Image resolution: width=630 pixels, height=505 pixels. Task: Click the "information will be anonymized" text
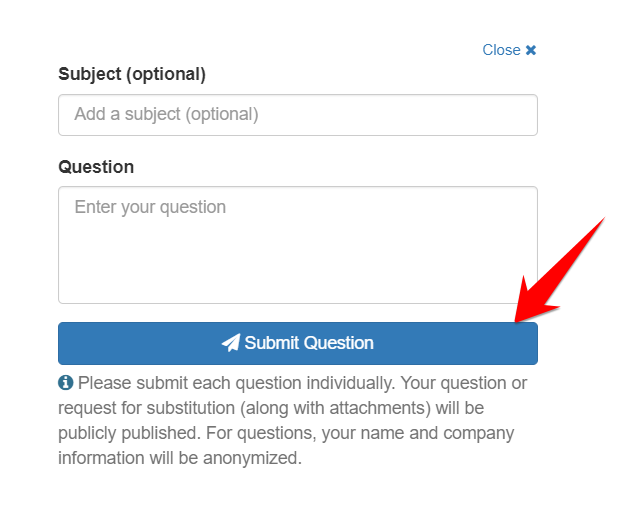point(180,459)
